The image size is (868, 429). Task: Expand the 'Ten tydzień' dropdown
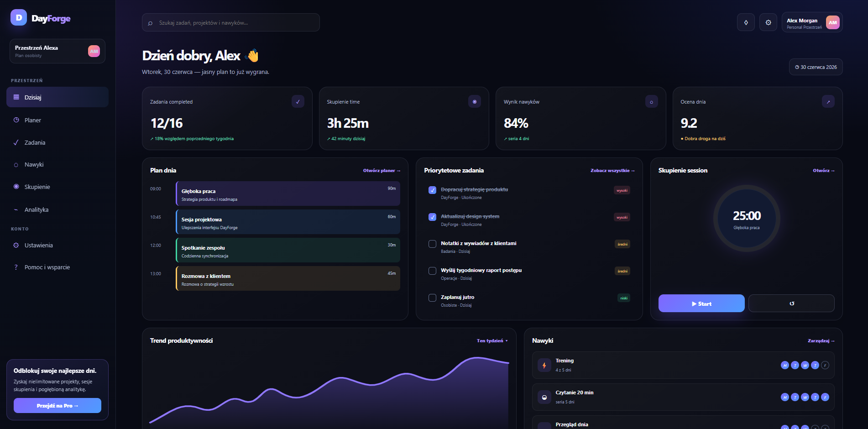(492, 341)
